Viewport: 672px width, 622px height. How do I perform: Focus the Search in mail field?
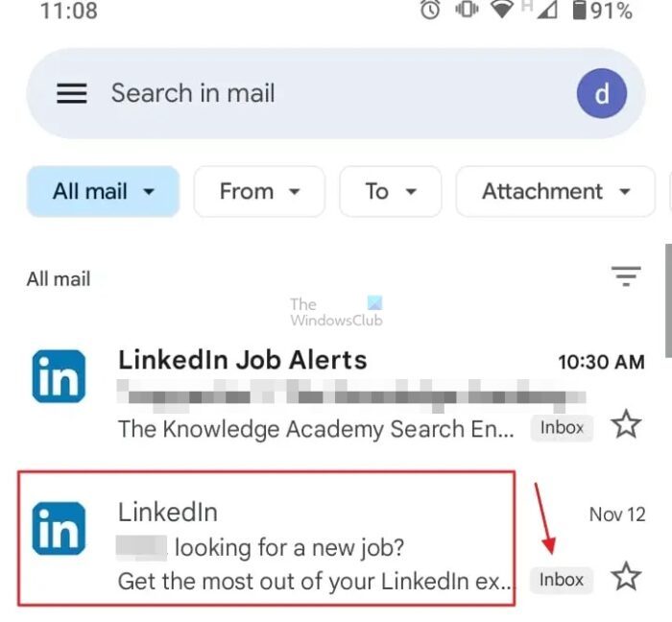317,93
